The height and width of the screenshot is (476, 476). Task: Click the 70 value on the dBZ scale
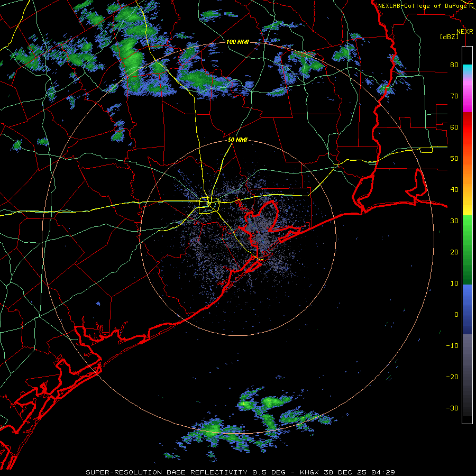click(x=454, y=96)
